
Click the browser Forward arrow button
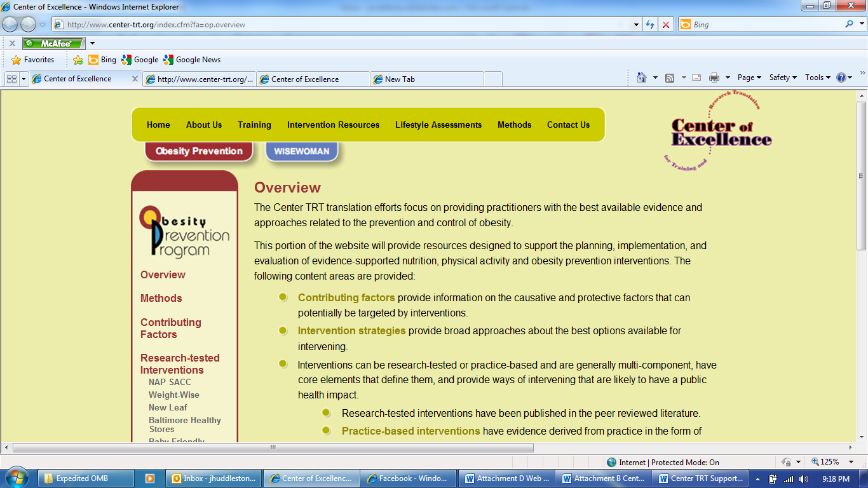(28, 25)
